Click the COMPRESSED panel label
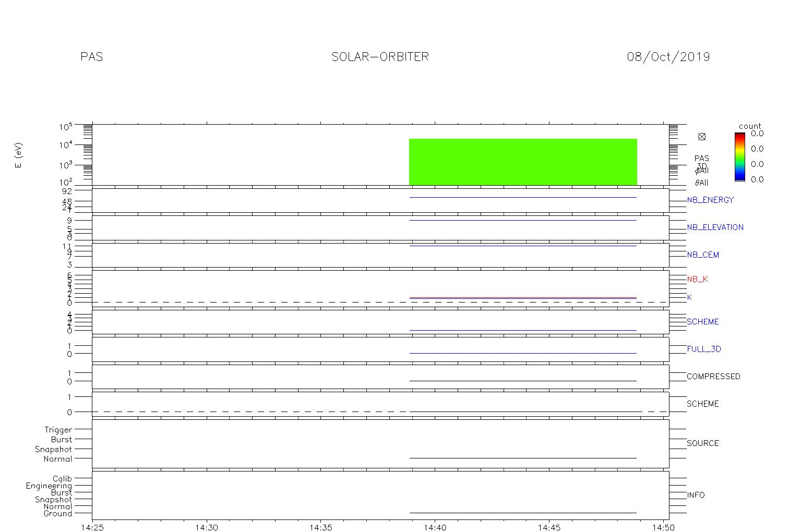Viewport: 789px width, 532px height. [x=713, y=377]
